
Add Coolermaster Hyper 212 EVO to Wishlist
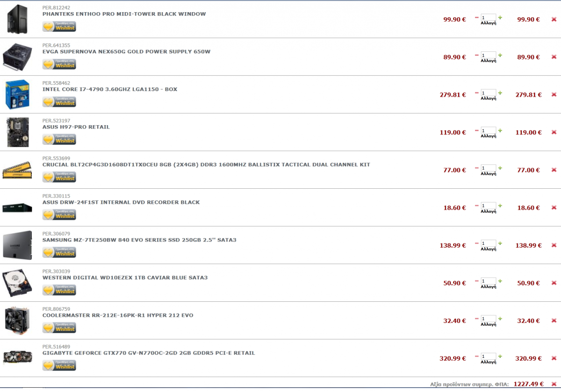point(59,328)
